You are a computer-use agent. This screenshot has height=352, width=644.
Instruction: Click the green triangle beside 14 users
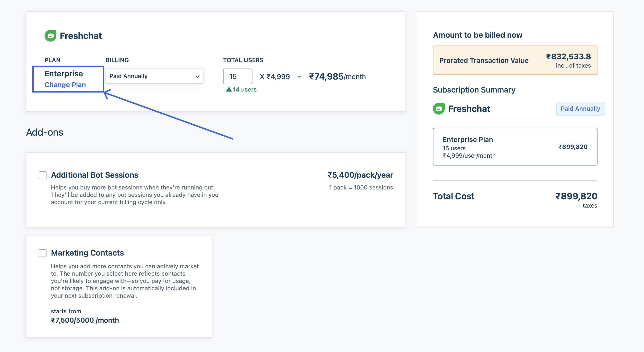[229, 89]
